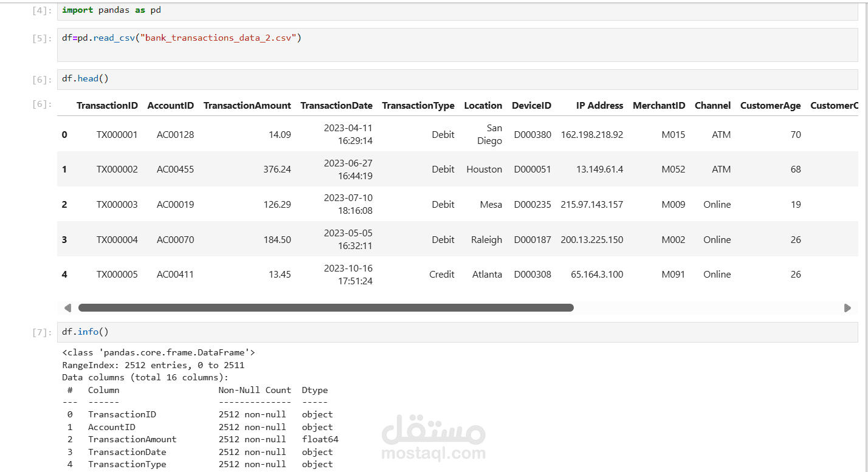The height and width of the screenshot is (472, 868).
Task: Select the IP Address column header
Action: coord(599,106)
